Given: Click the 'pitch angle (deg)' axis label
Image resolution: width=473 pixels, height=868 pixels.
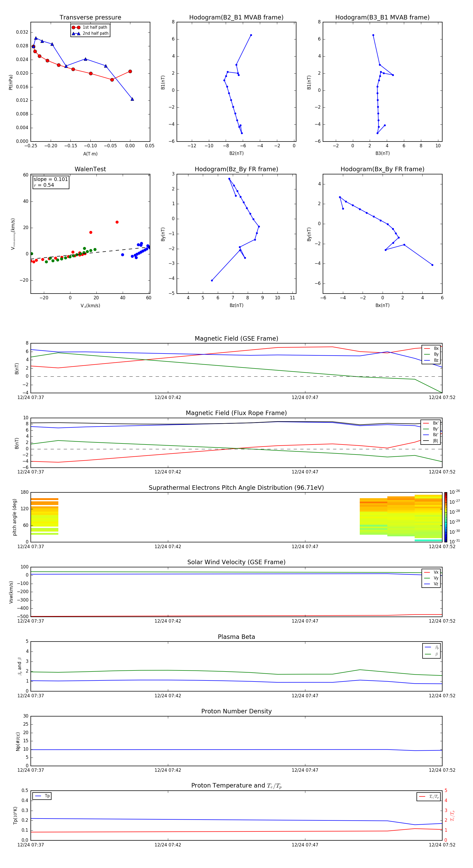Looking at the screenshot, I should tap(14, 517).
